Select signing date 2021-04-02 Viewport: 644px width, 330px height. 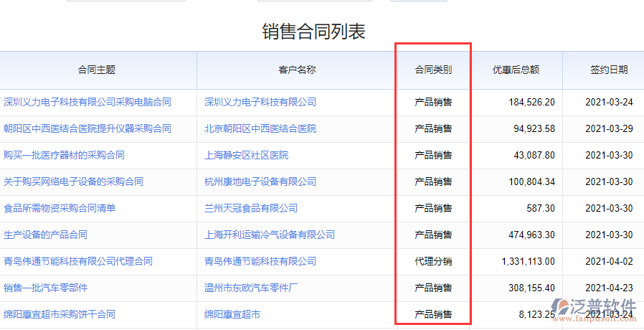609,261
